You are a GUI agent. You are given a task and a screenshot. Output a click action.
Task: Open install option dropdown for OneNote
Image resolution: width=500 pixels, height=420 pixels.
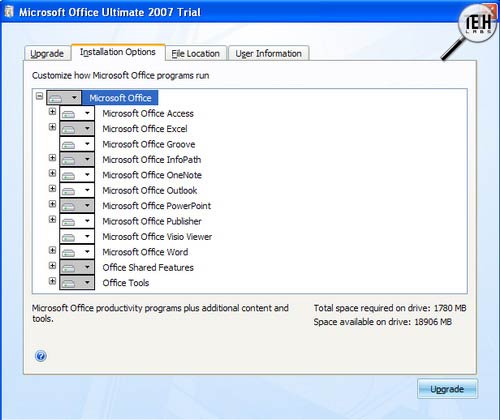(x=77, y=175)
